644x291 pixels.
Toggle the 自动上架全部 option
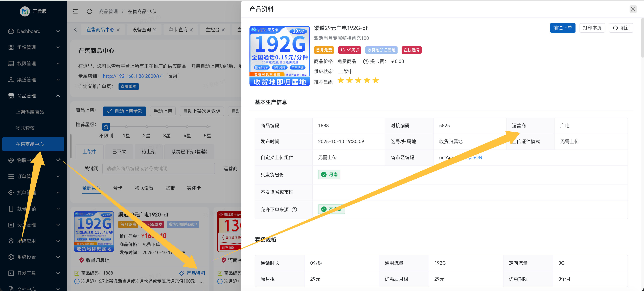(x=125, y=111)
